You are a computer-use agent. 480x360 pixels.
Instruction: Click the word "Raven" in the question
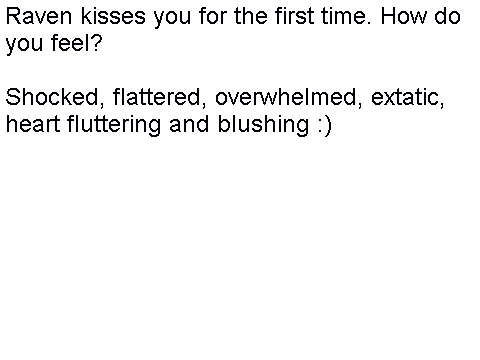(39, 16)
